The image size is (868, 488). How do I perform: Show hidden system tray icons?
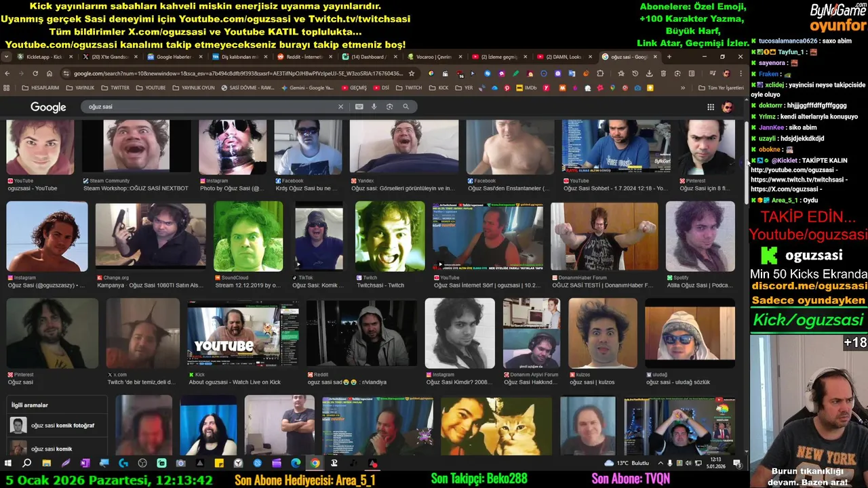coord(659,463)
